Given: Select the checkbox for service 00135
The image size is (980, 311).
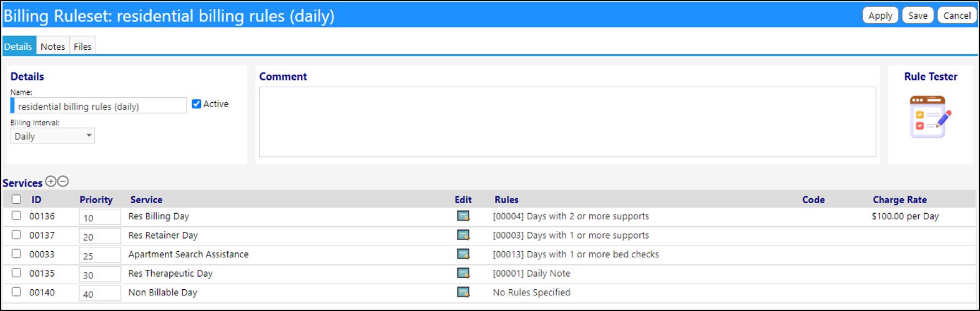Looking at the screenshot, I should coord(16,272).
